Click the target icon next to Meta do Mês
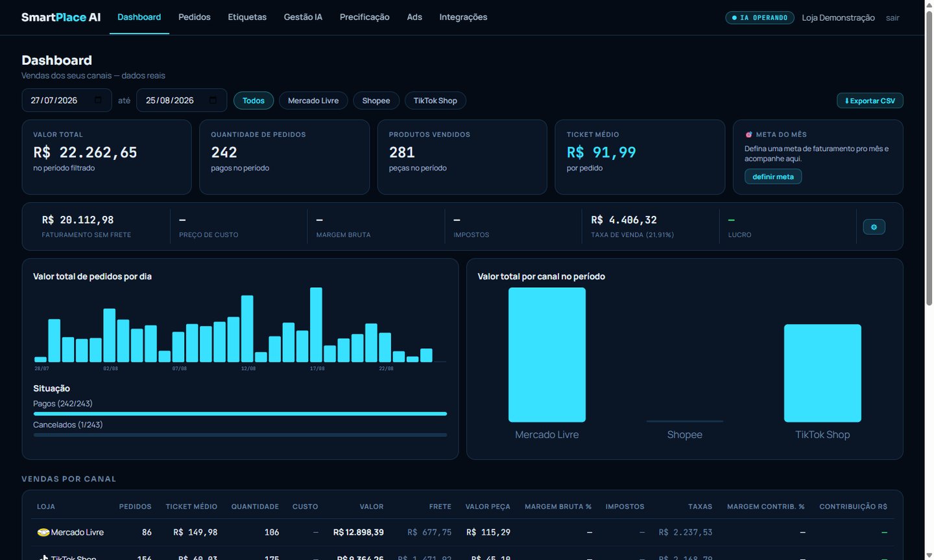The image size is (934, 560). point(749,134)
